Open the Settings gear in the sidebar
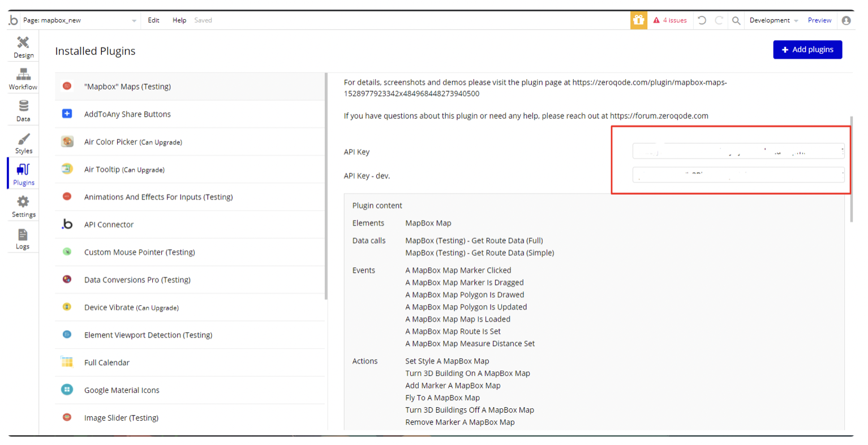The image size is (868, 445). [23, 206]
